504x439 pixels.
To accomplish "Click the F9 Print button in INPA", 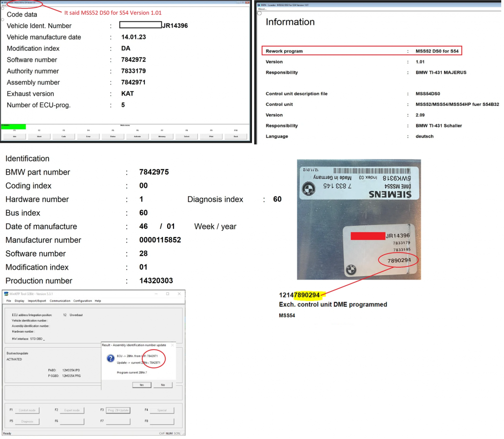I will (x=211, y=137).
